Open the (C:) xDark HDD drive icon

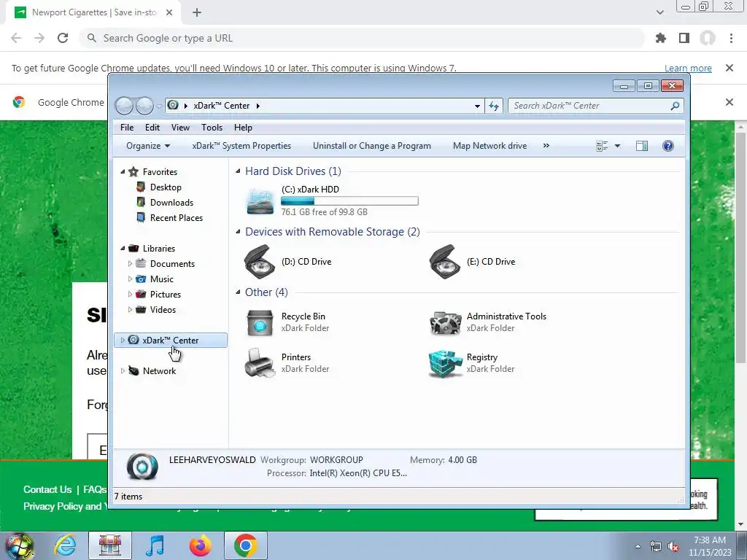coord(260,201)
